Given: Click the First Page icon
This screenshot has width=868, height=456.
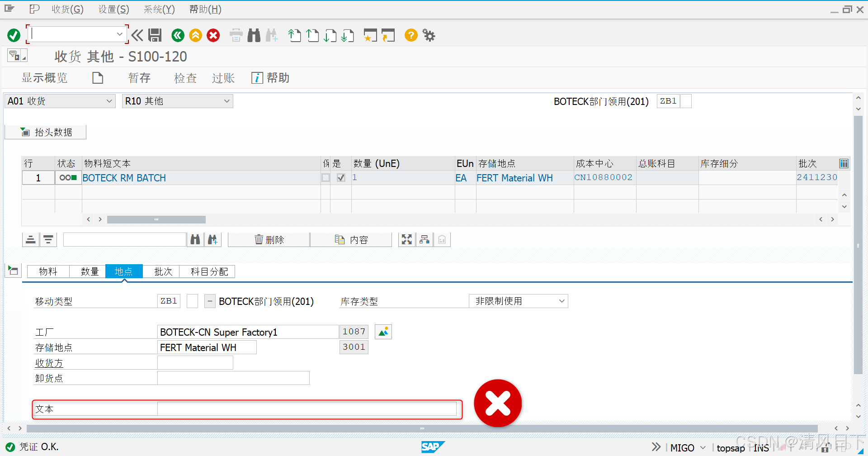Looking at the screenshot, I should [x=295, y=35].
